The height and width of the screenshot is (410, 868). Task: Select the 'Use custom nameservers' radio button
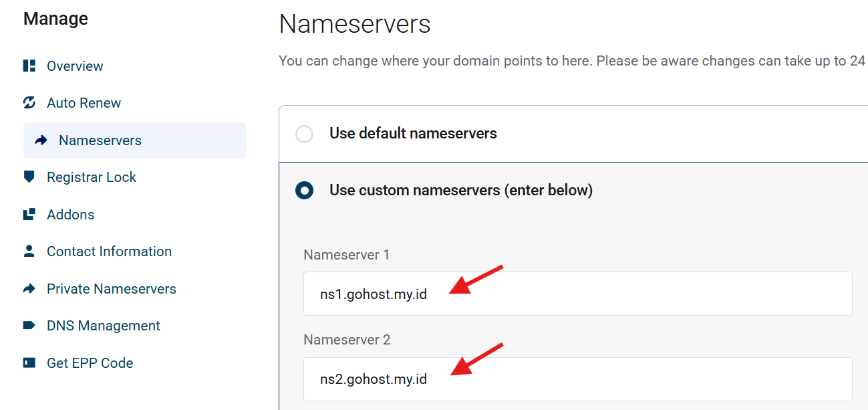pos(304,191)
